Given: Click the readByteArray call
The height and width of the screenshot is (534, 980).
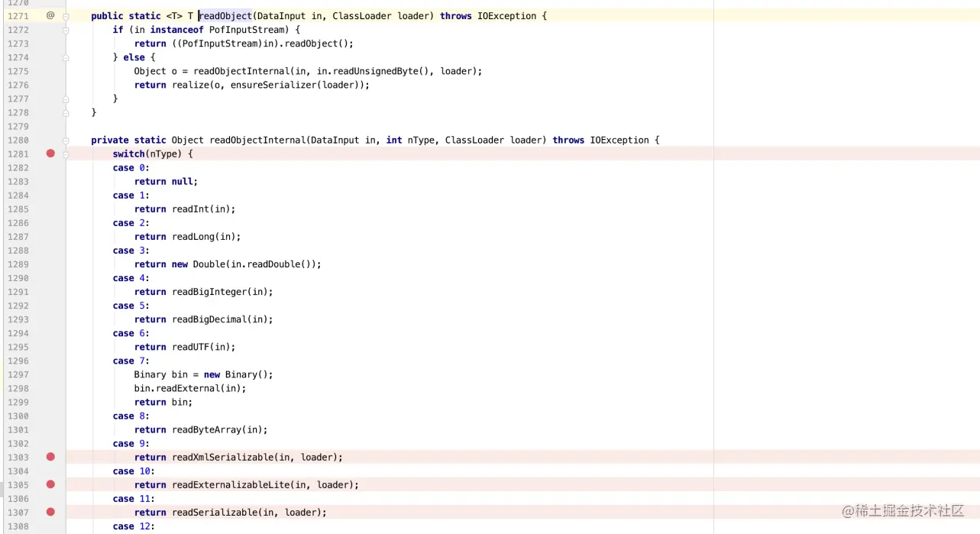Looking at the screenshot, I should point(219,429).
